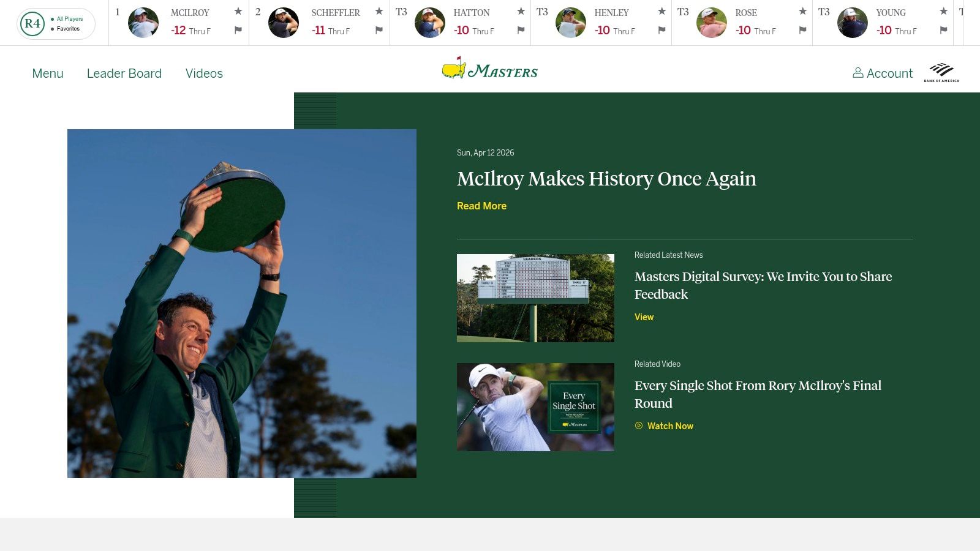Click HATTON name in leaderboard strip
The height and width of the screenshot is (551, 980).
click(472, 13)
